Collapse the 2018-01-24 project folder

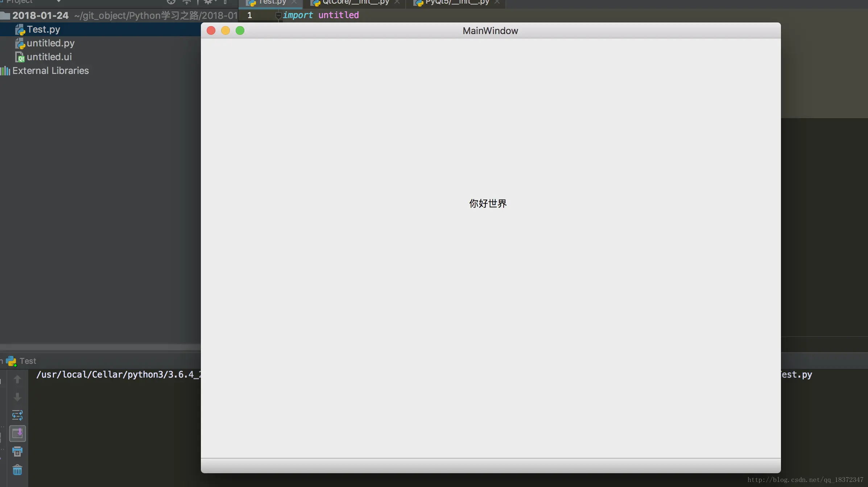point(40,16)
